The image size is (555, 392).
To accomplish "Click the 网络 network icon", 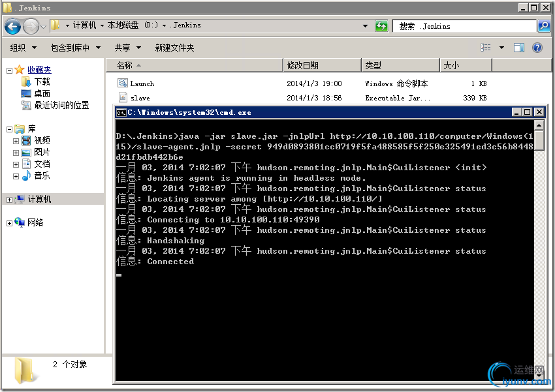I will tap(20, 222).
